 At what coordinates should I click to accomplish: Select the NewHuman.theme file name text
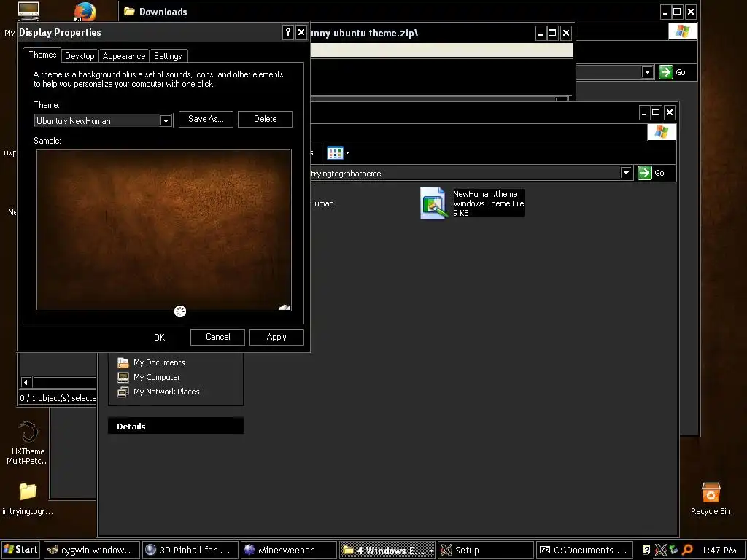[485, 194]
